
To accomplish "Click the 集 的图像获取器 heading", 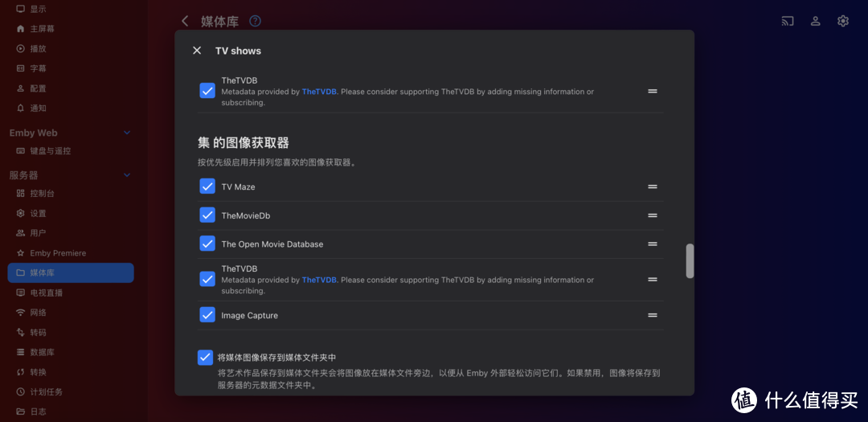I will click(244, 143).
